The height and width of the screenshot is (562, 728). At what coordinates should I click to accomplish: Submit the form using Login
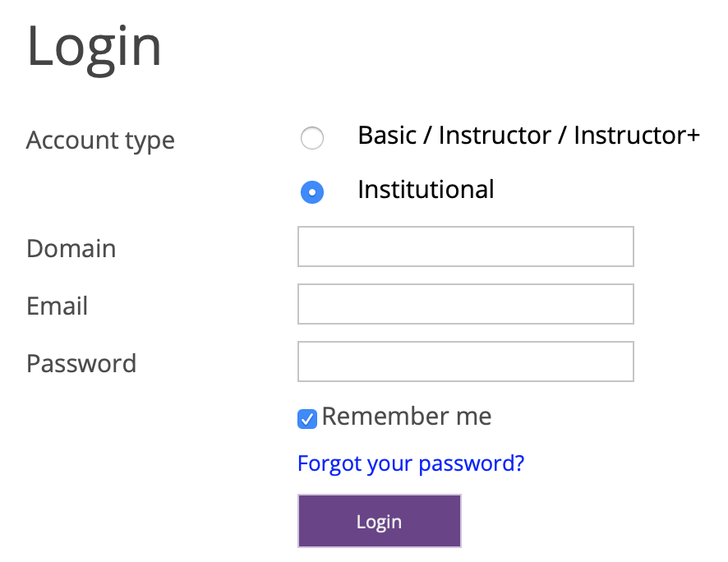379,521
